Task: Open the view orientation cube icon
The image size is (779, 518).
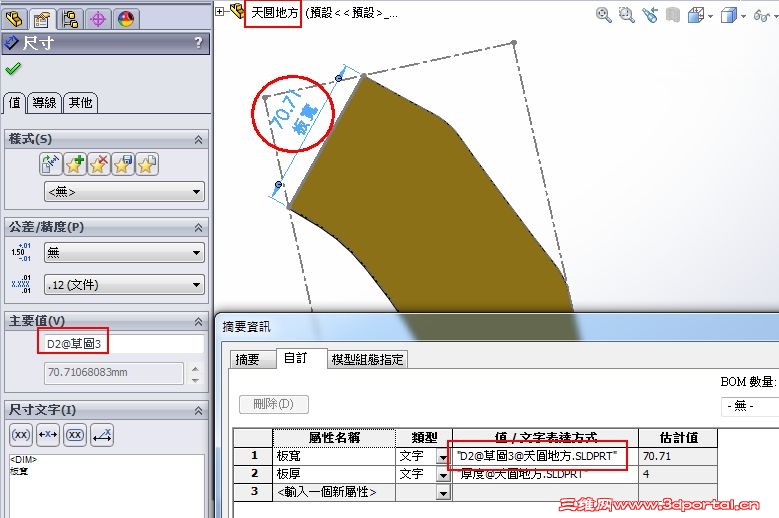Action: coord(697,15)
